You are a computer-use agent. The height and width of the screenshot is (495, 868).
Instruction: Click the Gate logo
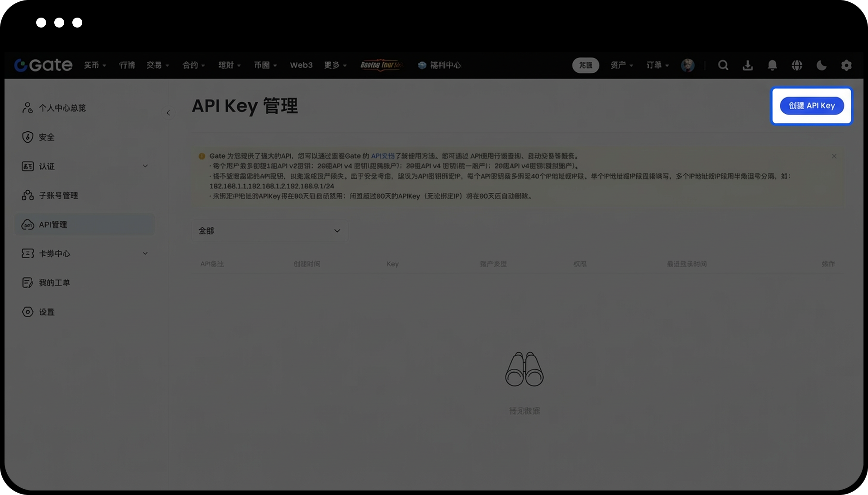tap(43, 65)
